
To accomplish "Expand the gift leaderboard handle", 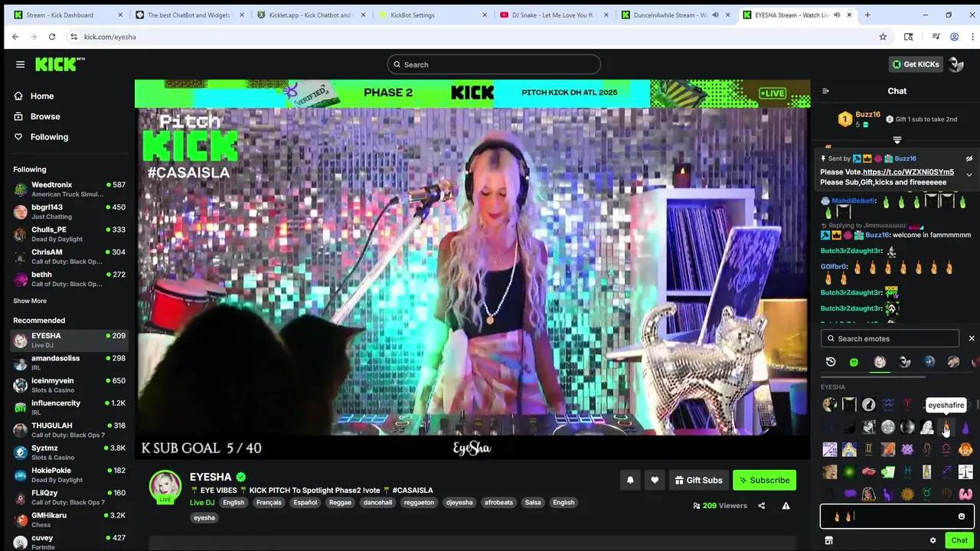I will [897, 140].
